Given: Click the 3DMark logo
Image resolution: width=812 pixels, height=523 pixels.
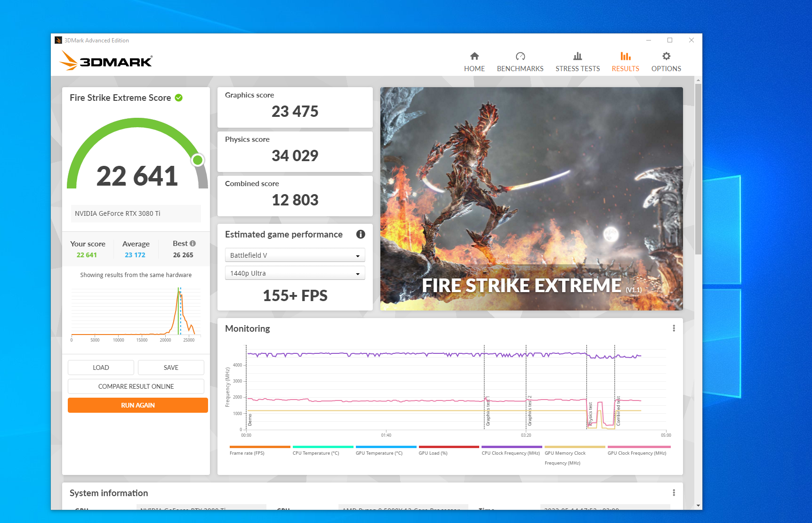Looking at the screenshot, I should pyautogui.click(x=106, y=61).
